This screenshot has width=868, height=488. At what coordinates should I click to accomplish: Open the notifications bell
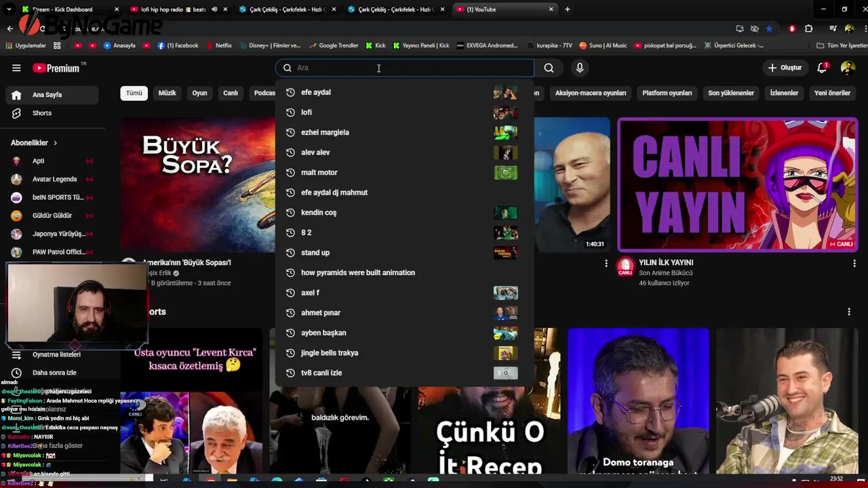[822, 68]
